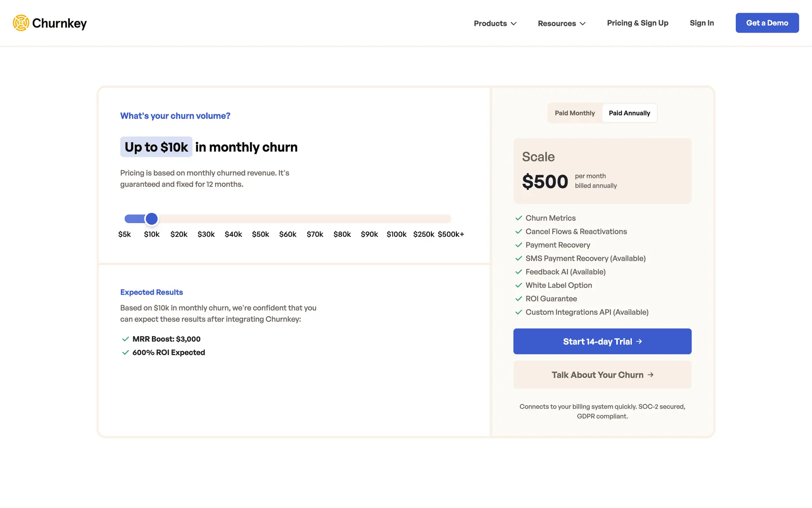The width and height of the screenshot is (812, 508).
Task: Open the Sign In page
Action: (701, 23)
